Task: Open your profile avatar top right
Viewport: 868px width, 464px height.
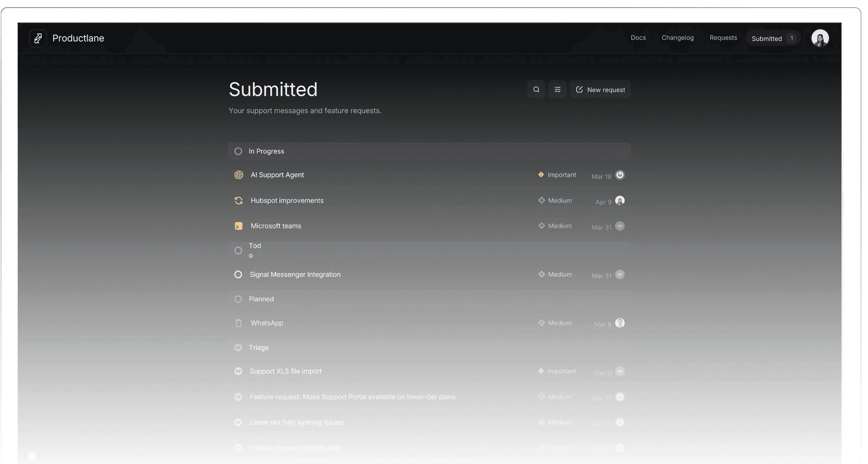Action: click(820, 38)
